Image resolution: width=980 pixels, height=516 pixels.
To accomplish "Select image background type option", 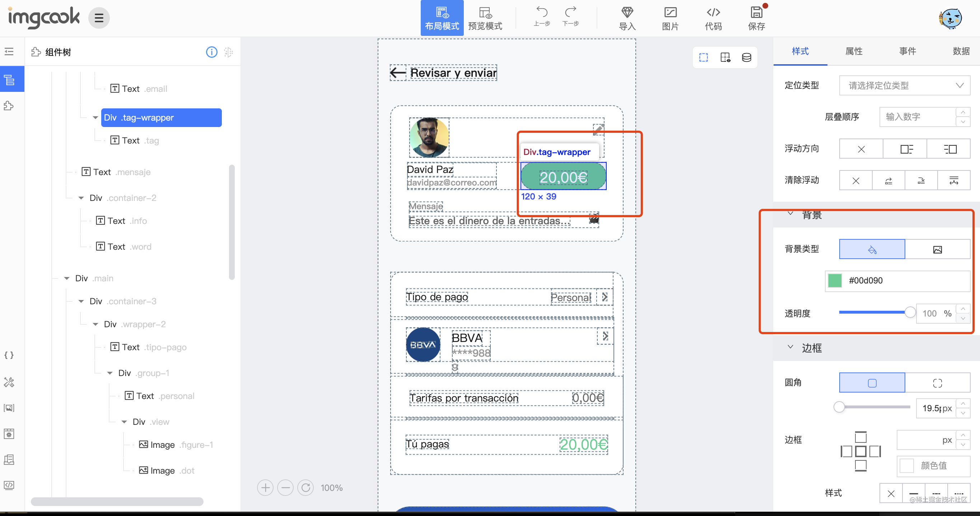I will pyautogui.click(x=937, y=249).
